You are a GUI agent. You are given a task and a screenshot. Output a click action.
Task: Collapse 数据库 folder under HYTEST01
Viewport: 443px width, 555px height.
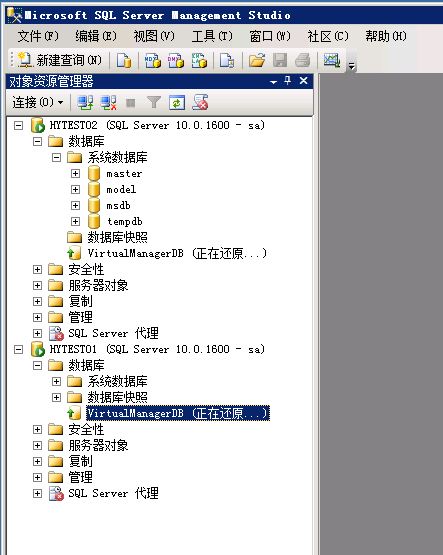[x=37, y=365]
